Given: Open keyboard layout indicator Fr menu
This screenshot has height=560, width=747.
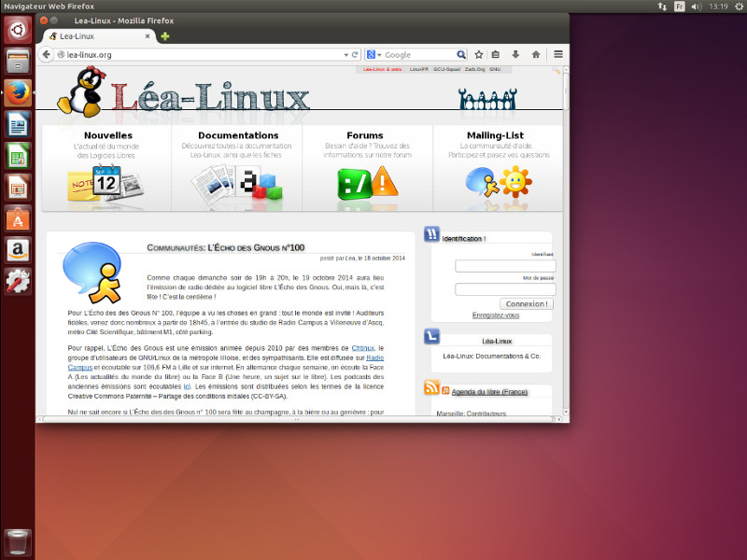Looking at the screenshot, I should pos(680,7).
